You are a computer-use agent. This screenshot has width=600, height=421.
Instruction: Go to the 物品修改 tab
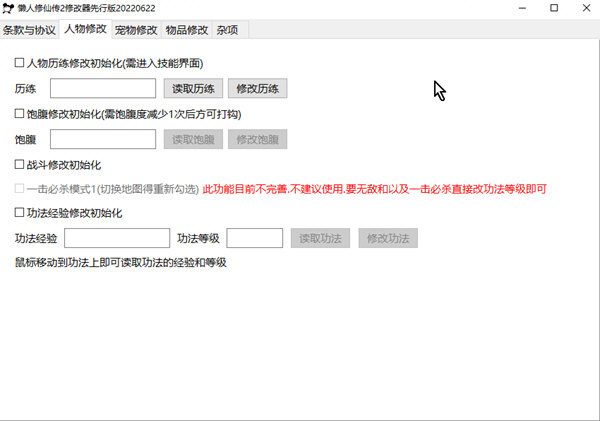[187, 30]
